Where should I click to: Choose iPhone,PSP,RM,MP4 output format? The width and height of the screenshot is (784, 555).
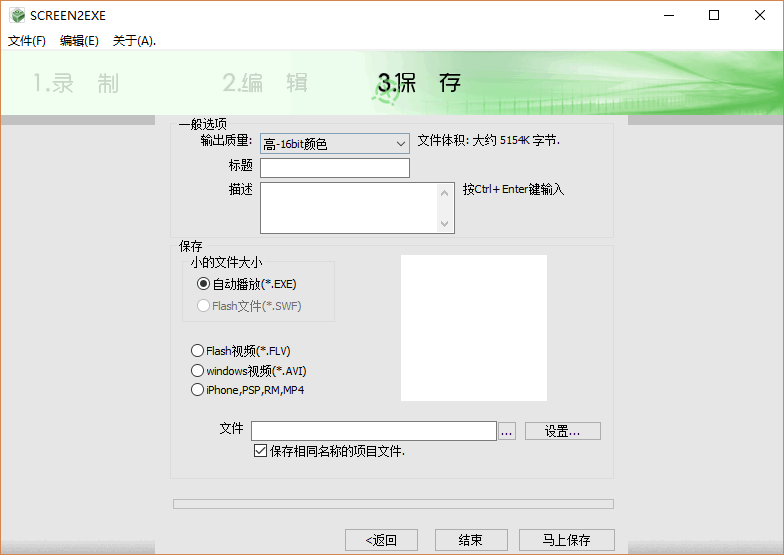pos(248,390)
